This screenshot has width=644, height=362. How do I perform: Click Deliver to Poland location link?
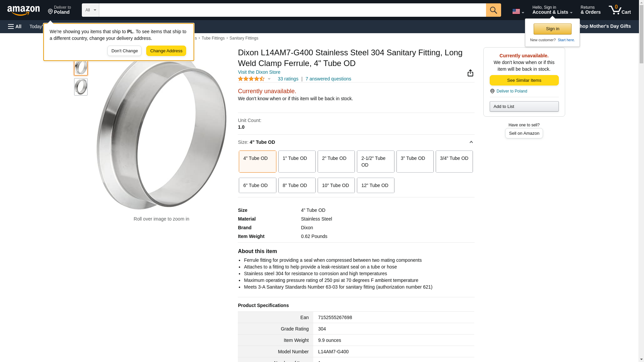pos(512,91)
